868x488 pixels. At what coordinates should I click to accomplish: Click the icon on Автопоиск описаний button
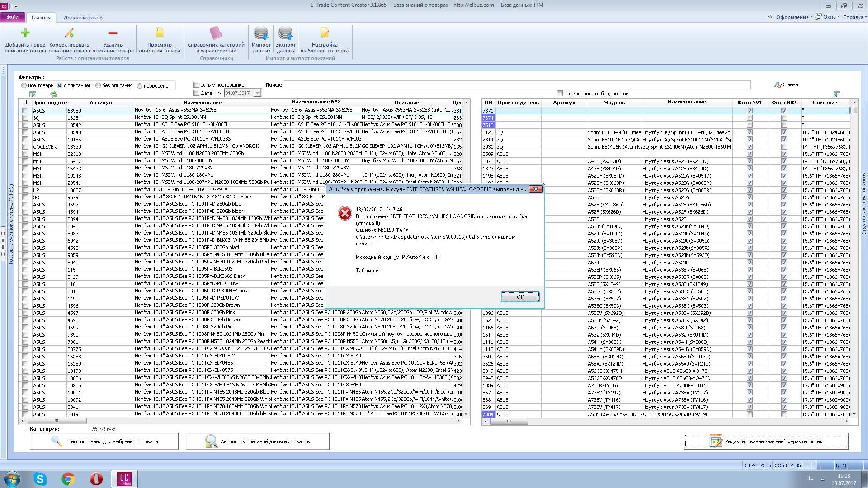click(211, 441)
